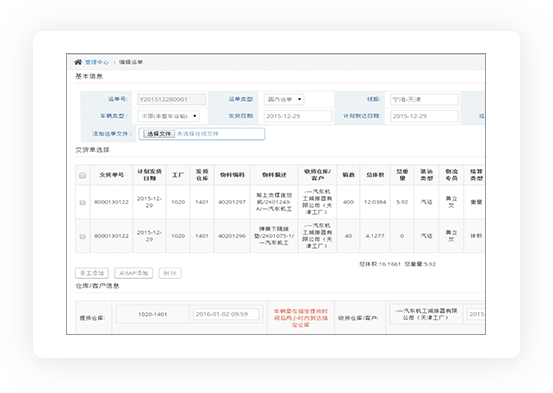Focus the waybill number field Y201512280001
This screenshot has height=393, width=553.
click(x=171, y=99)
